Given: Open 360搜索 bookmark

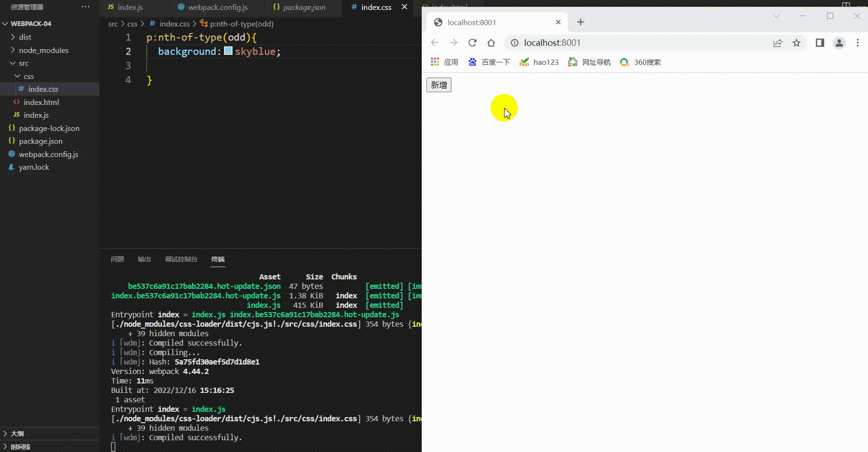Looking at the screenshot, I should [640, 62].
